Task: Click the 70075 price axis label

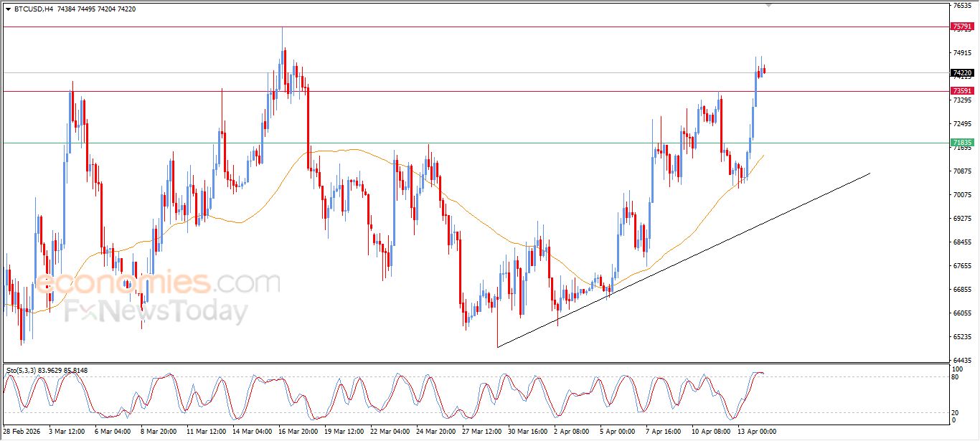Action: pyautogui.click(x=961, y=195)
